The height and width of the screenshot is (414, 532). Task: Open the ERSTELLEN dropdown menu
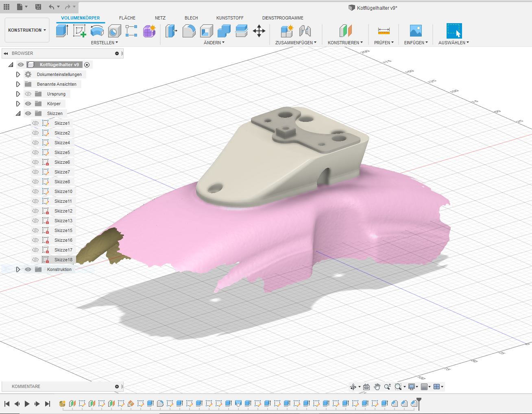(x=104, y=43)
